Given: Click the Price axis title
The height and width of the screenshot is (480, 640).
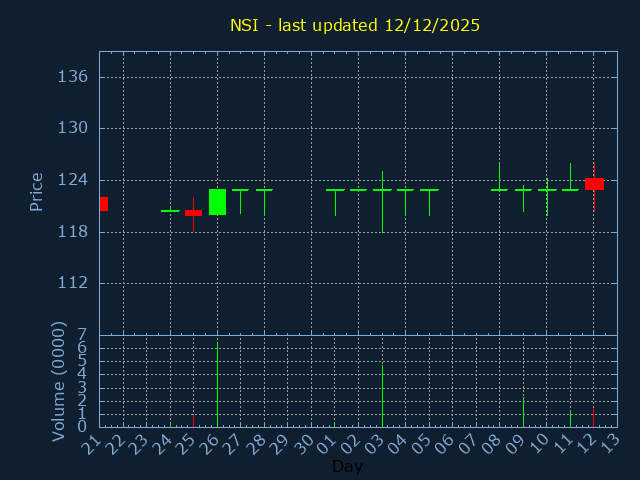Looking at the screenshot, I should [37, 191].
